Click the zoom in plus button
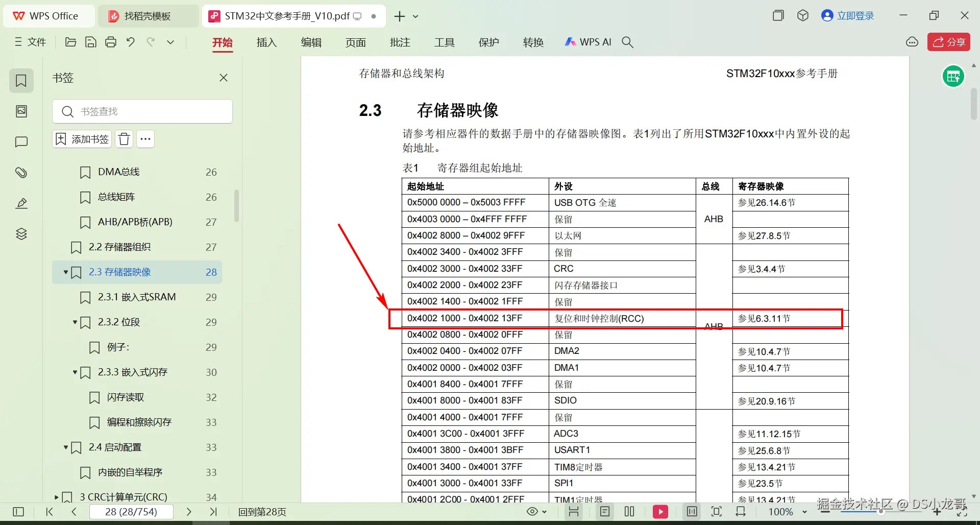Image resolution: width=980 pixels, height=525 pixels. (x=937, y=512)
